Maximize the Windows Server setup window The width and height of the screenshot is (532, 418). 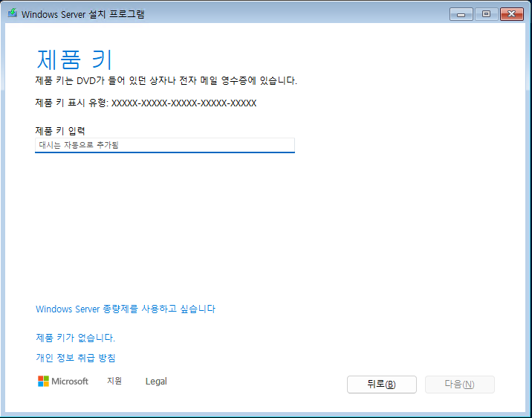487,14
